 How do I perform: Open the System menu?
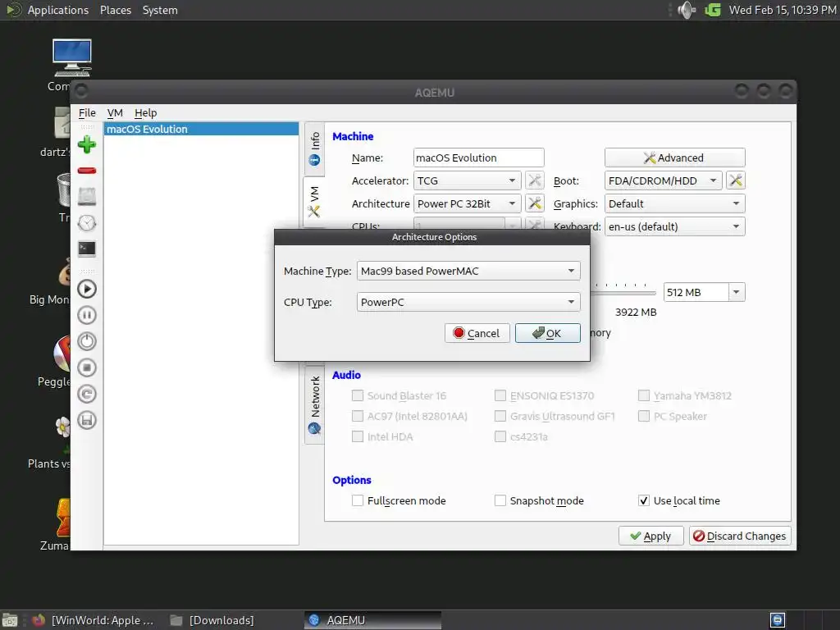pos(160,10)
